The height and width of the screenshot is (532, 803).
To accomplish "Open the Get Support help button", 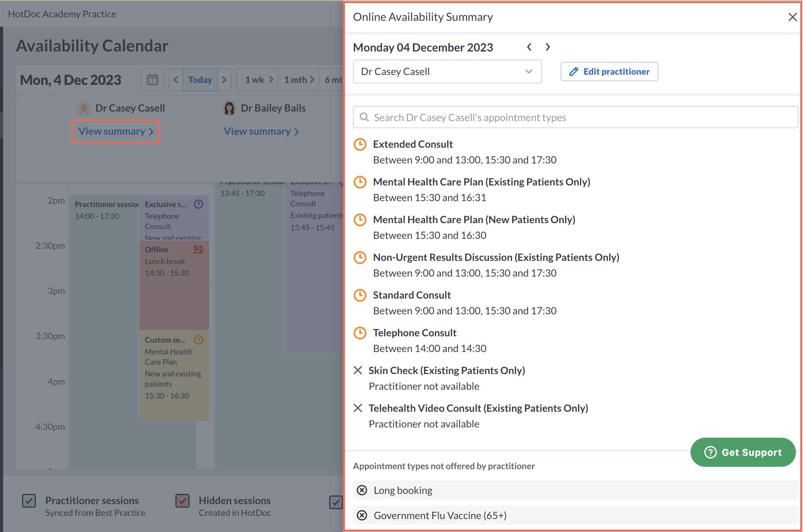I will point(743,452).
